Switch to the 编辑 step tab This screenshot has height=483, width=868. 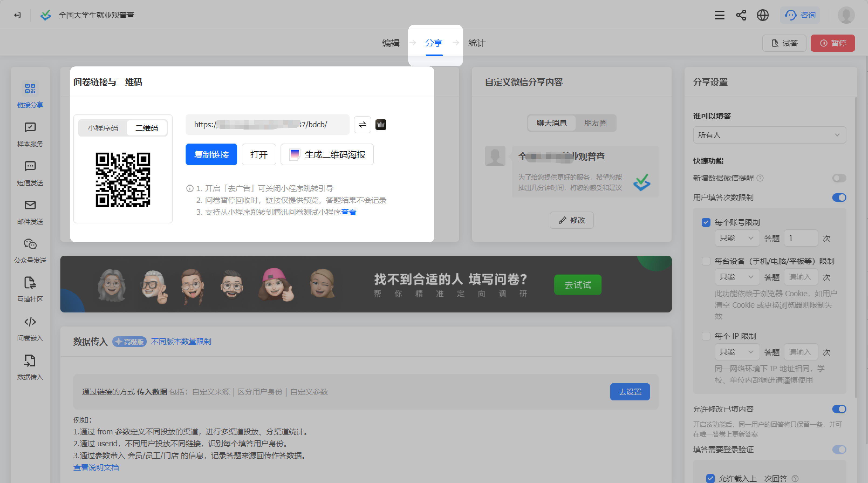[x=391, y=43]
